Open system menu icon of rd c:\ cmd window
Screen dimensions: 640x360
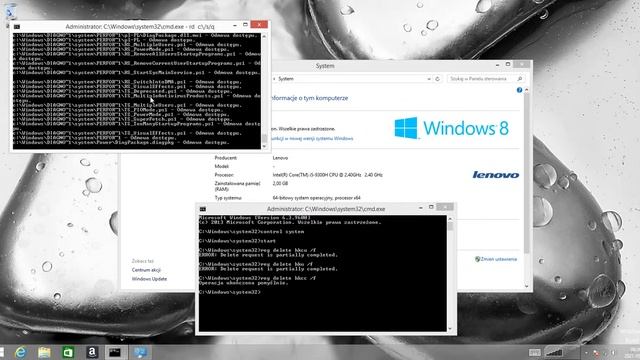[x=17, y=27]
